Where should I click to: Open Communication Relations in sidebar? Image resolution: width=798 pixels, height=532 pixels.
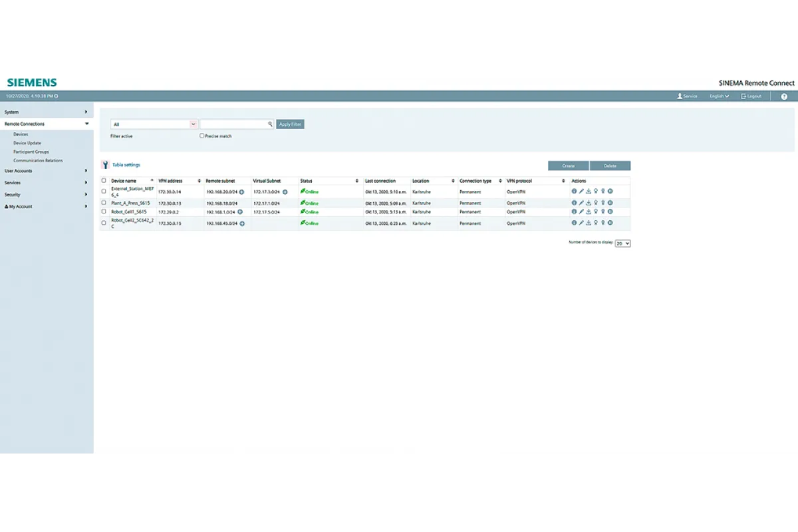click(x=38, y=160)
